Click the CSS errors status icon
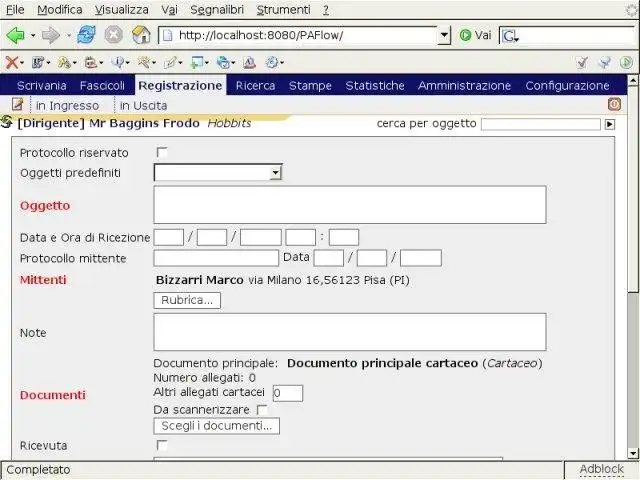This screenshot has width=640, height=480. tap(604, 62)
